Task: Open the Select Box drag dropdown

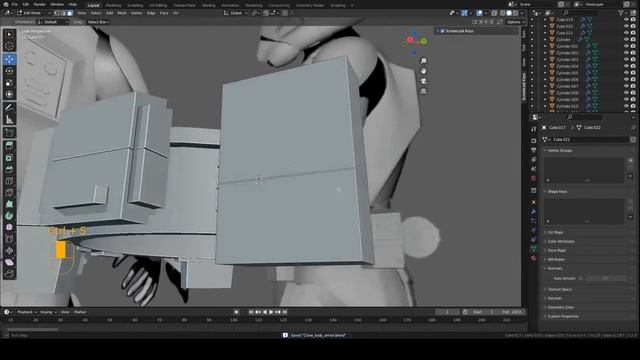Action: (98, 22)
